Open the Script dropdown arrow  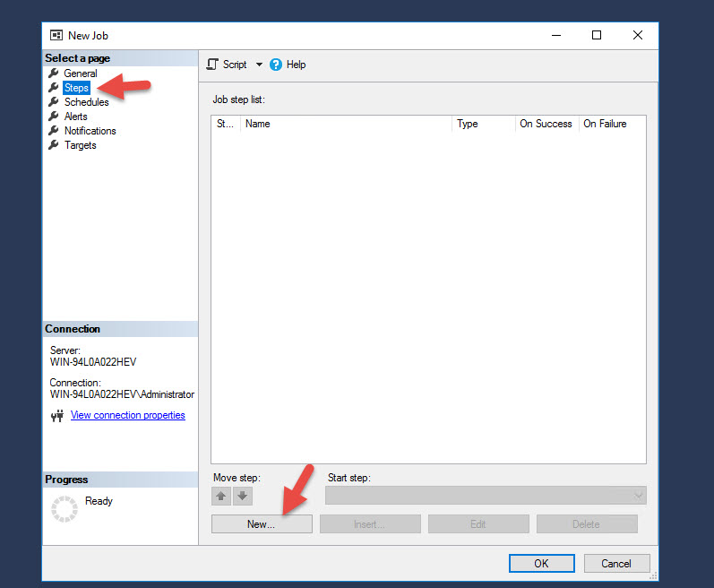click(259, 65)
